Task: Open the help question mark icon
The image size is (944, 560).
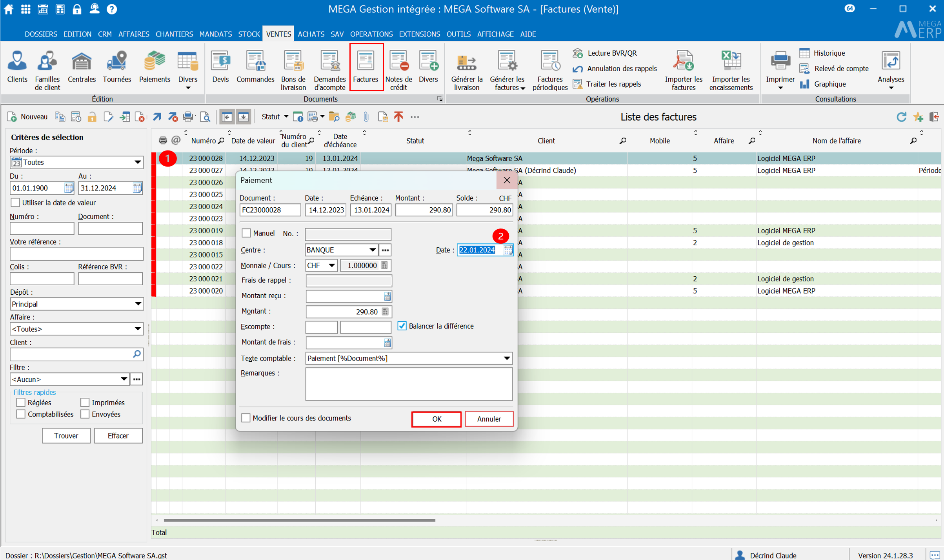Action: pyautogui.click(x=112, y=9)
